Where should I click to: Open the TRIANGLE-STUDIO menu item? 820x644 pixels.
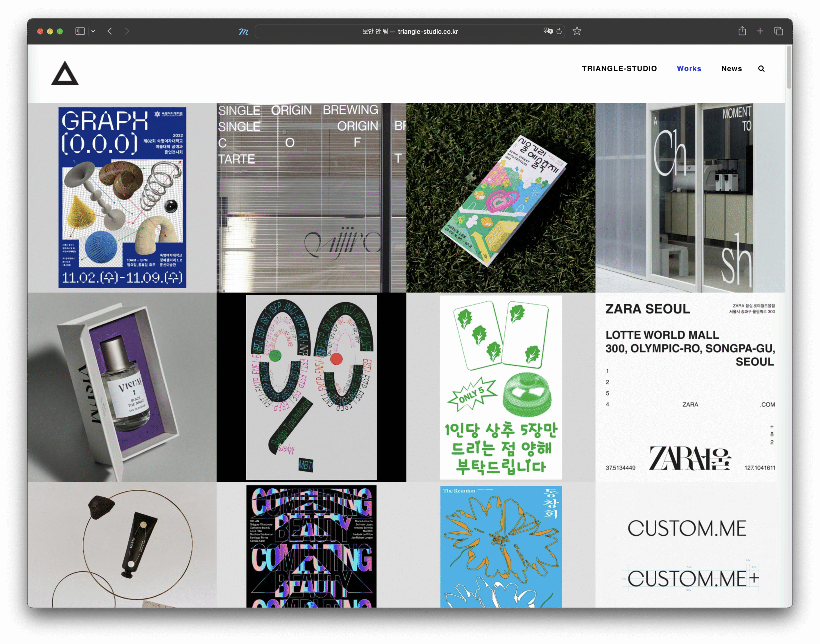pyautogui.click(x=619, y=69)
